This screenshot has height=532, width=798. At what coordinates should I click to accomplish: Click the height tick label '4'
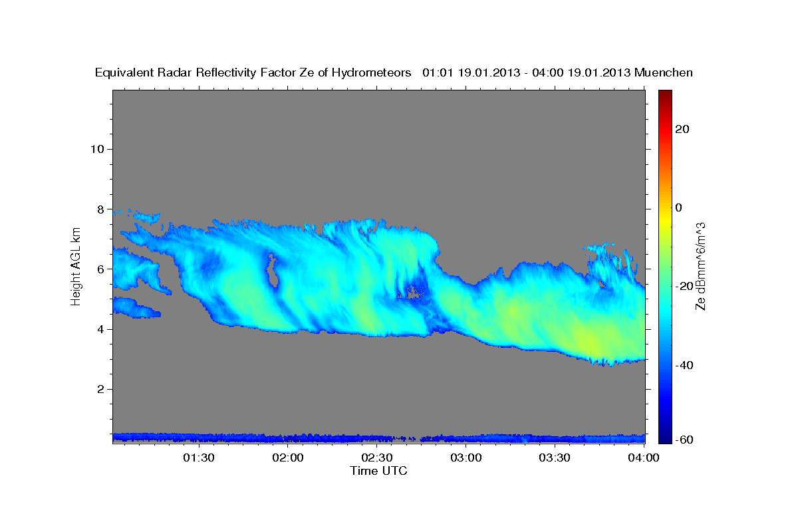[102, 329]
